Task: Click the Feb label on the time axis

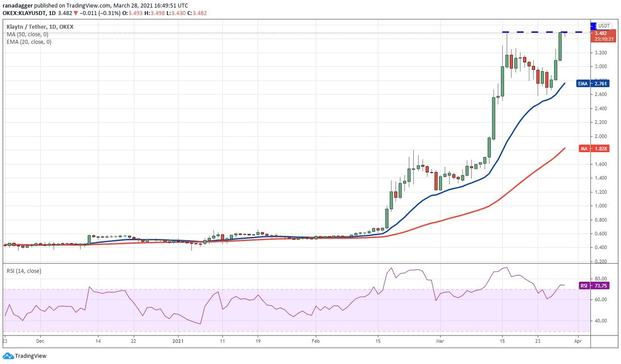Action: point(315,341)
